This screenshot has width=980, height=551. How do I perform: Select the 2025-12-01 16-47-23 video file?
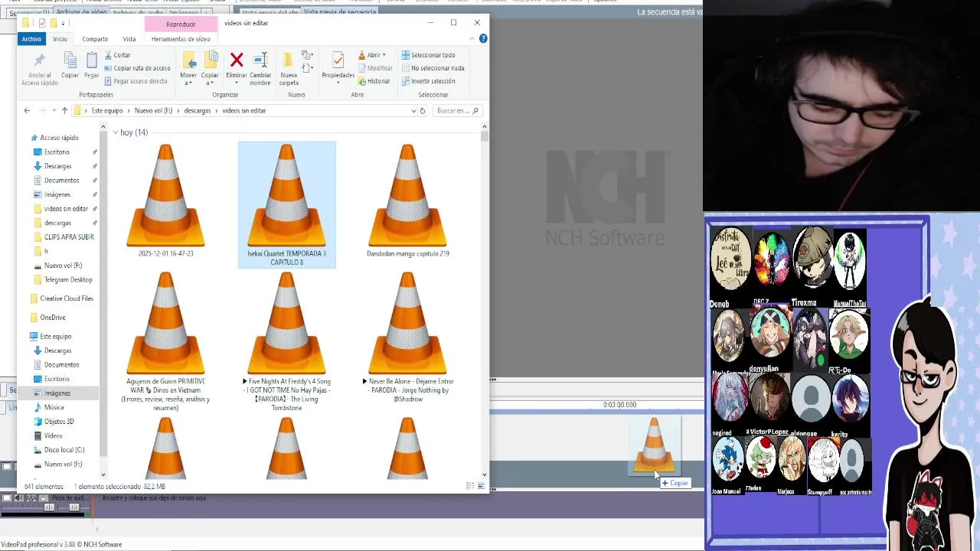166,201
